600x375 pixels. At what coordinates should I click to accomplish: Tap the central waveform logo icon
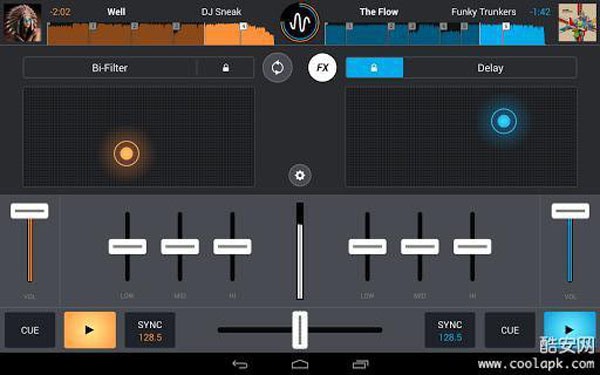click(300, 23)
